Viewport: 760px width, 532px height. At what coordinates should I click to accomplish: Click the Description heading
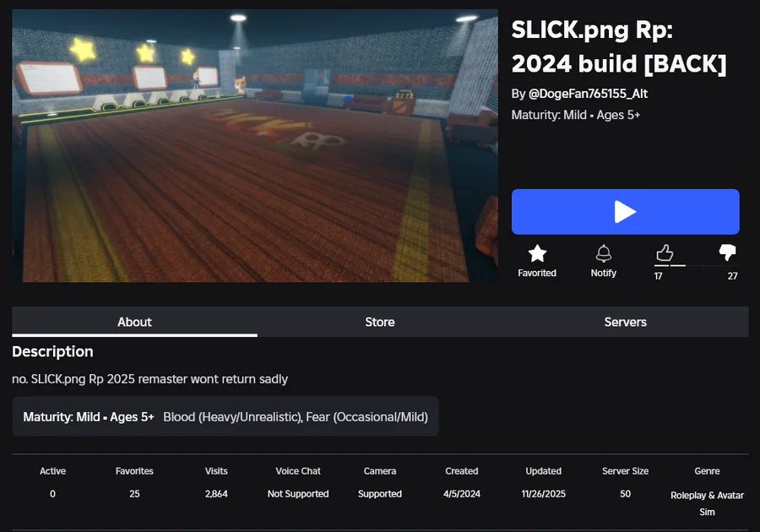click(x=53, y=351)
